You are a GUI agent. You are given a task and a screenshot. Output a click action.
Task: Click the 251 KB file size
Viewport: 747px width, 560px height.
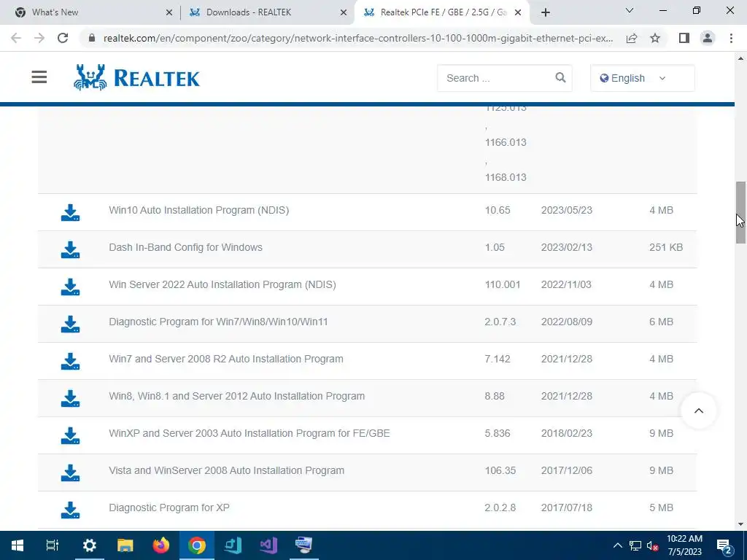[666, 247]
